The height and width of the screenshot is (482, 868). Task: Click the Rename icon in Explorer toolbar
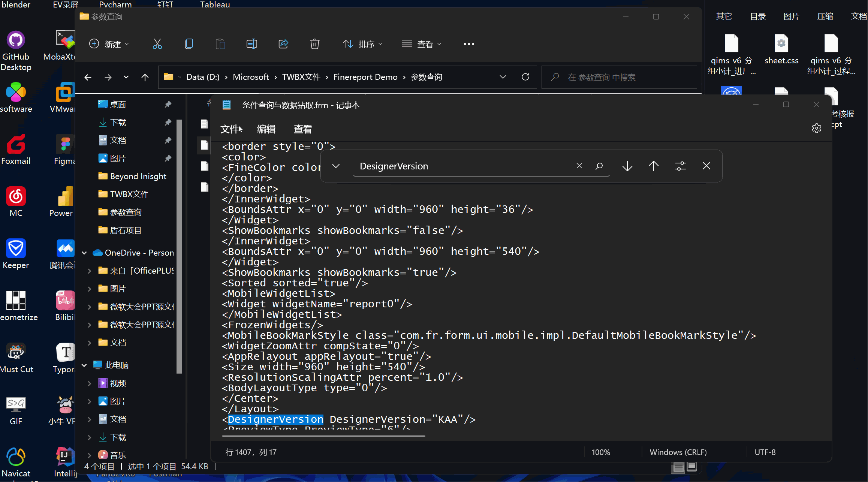251,44
